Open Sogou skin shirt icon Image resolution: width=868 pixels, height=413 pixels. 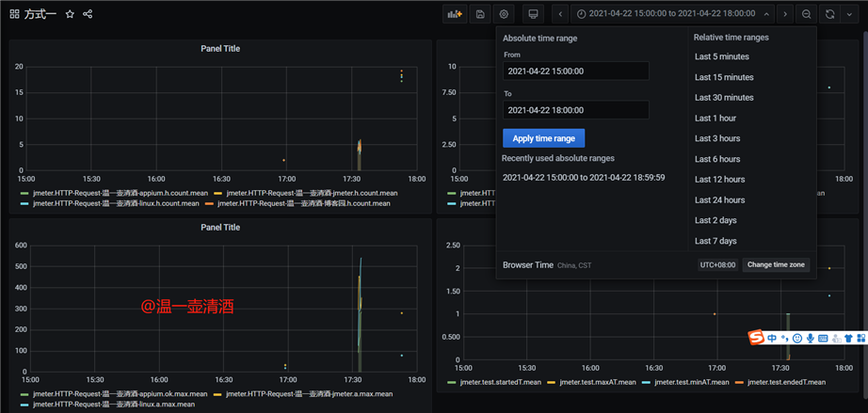tap(849, 338)
